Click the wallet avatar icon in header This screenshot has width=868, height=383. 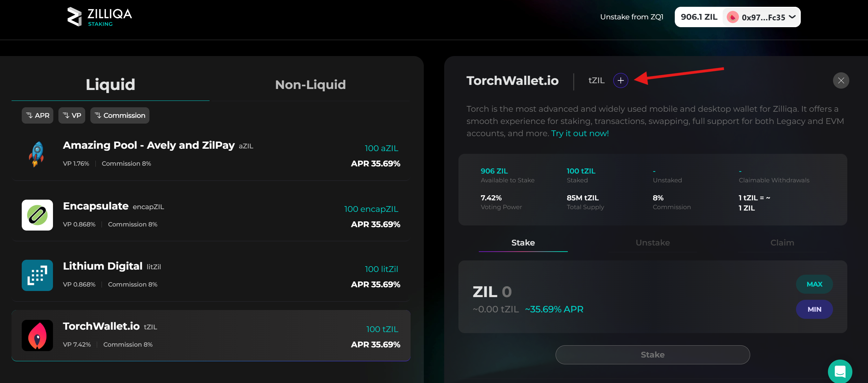(x=733, y=17)
